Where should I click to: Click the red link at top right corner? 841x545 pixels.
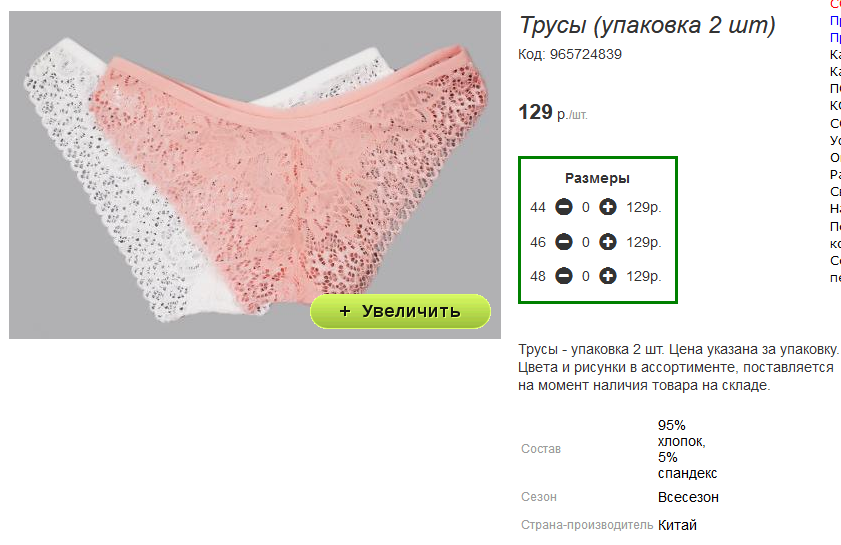click(x=835, y=4)
